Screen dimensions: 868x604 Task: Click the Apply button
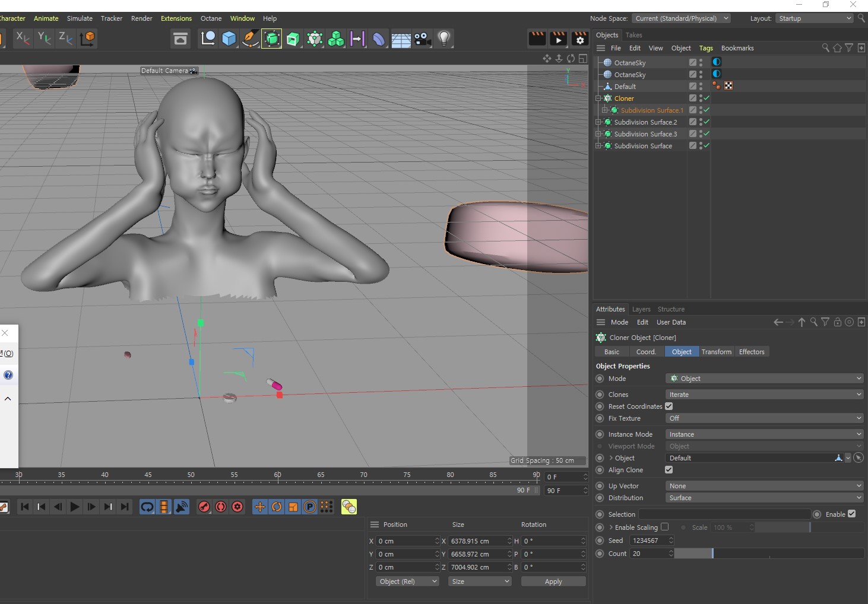[553, 581]
